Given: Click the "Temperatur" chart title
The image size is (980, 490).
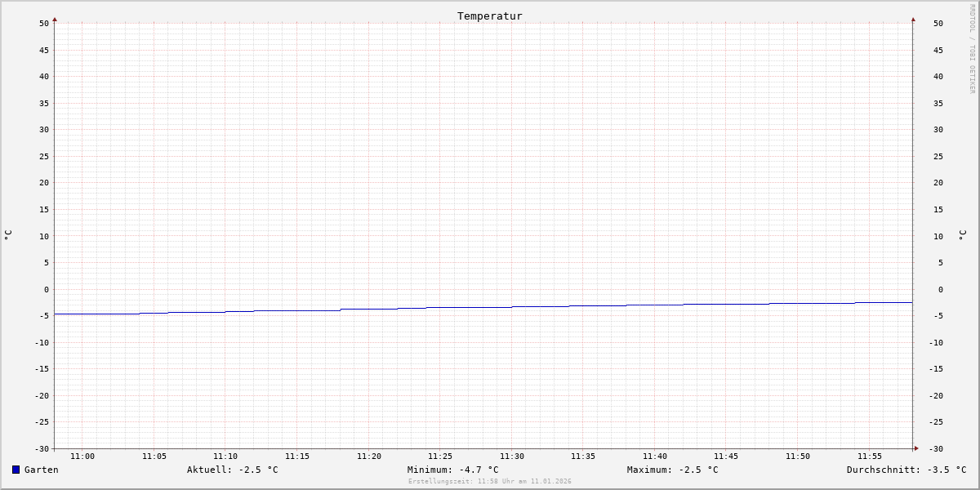Looking at the screenshot, I should (490, 16).
